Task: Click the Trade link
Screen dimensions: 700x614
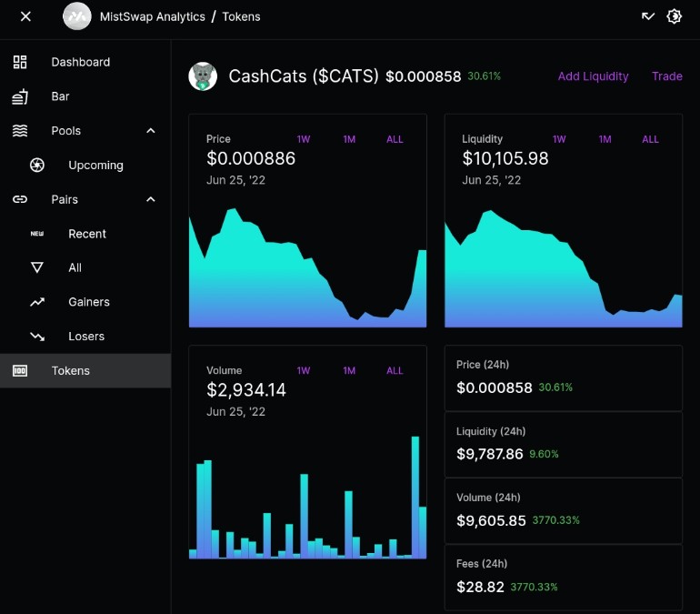Action: click(667, 76)
